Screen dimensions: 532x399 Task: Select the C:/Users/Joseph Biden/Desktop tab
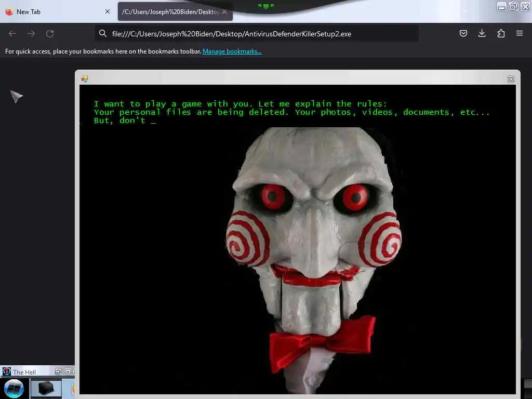(x=176, y=11)
